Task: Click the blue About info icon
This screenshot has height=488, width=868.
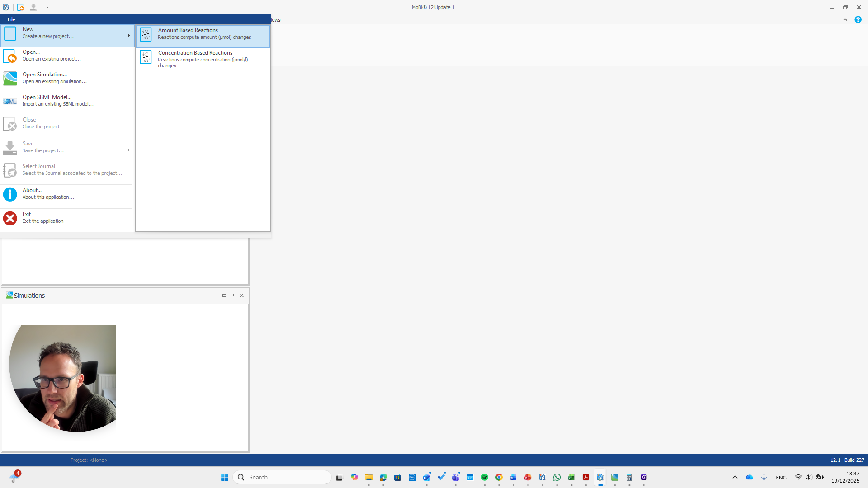Action: [x=10, y=194]
